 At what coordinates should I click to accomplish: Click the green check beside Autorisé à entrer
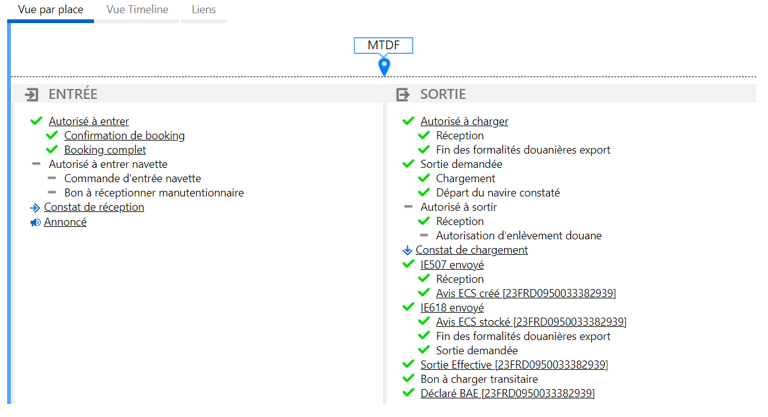click(x=36, y=121)
